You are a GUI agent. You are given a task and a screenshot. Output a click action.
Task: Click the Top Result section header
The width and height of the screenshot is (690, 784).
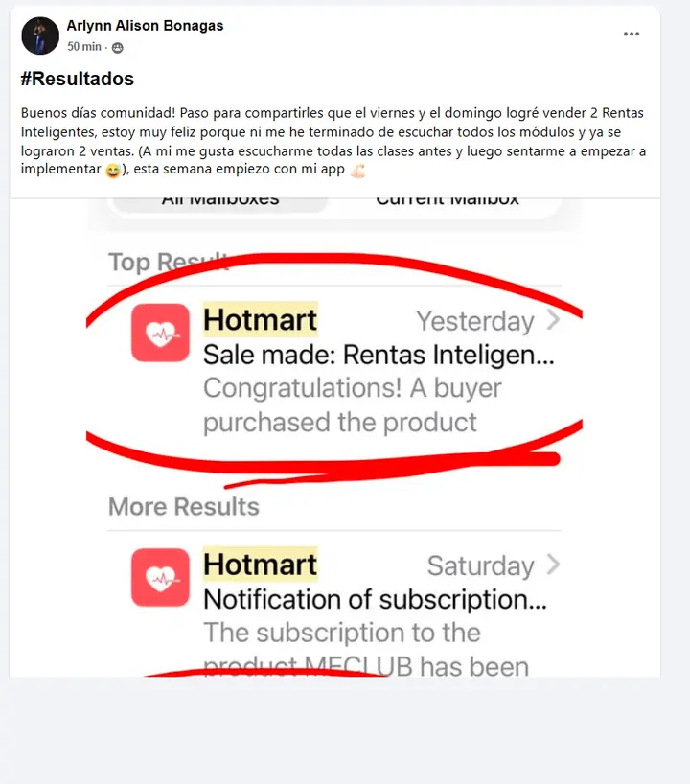pos(169,262)
